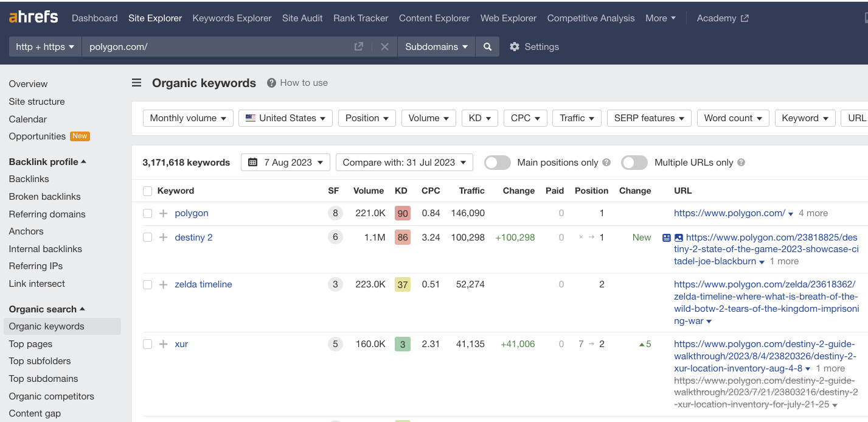Clear the URL with the X icon
Screen dimensions: 868x422
(384, 47)
